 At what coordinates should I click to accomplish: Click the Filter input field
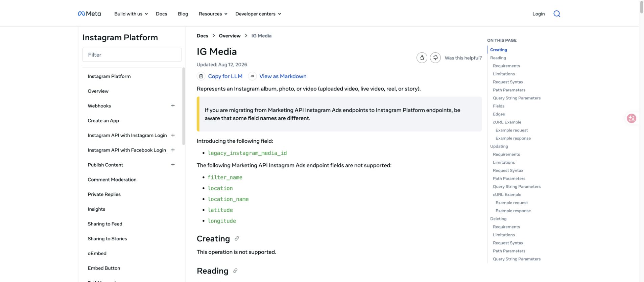tap(132, 55)
